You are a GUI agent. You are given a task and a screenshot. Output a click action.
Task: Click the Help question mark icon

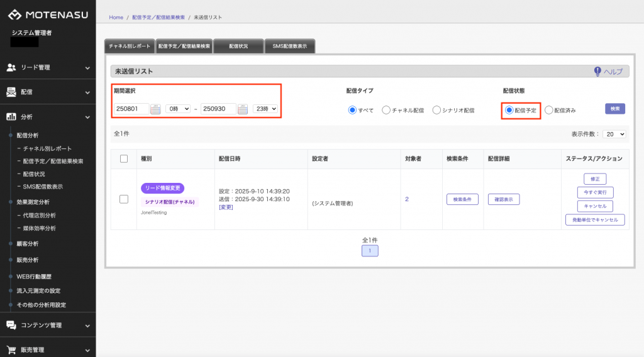(597, 72)
